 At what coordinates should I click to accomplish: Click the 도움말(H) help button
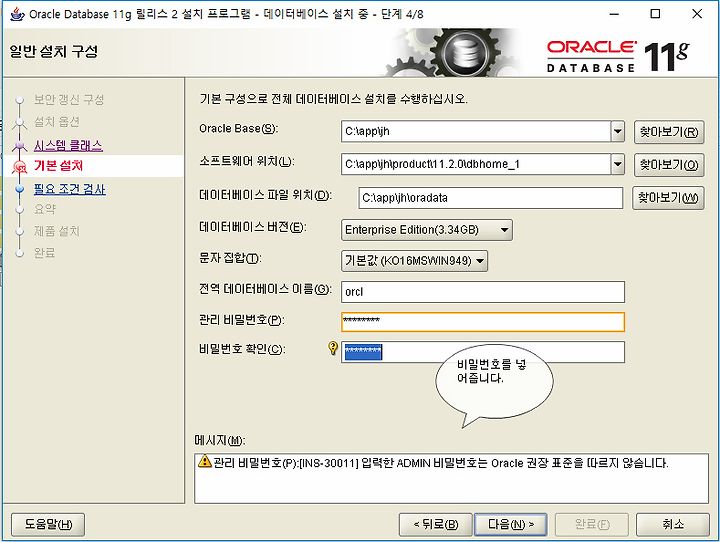tap(48, 524)
